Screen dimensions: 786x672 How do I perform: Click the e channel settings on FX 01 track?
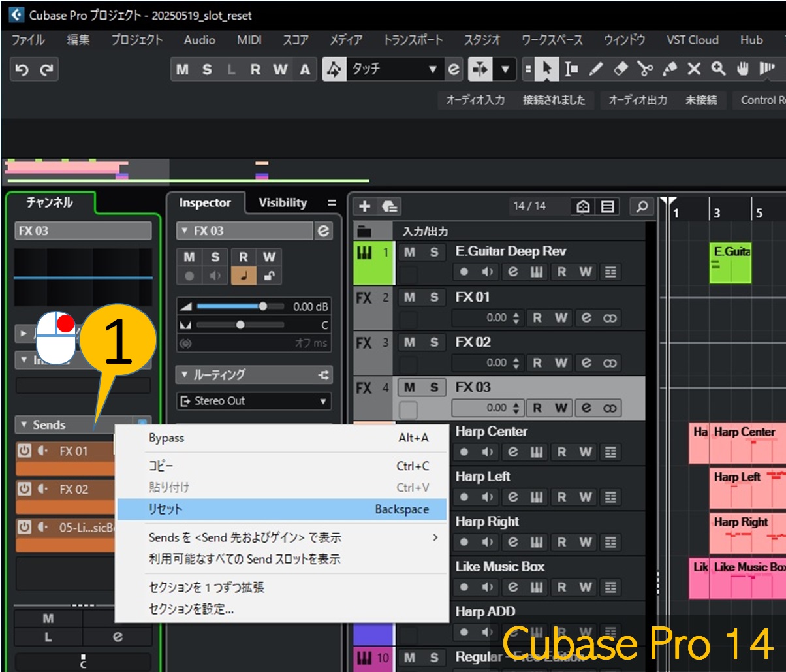pyautogui.click(x=586, y=318)
